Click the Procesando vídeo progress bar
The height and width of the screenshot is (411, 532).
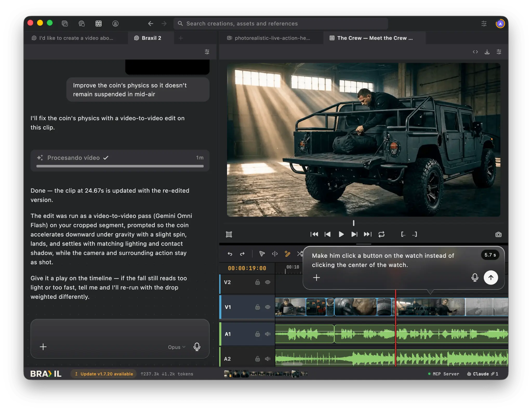pyautogui.click(x=120, y=166)
